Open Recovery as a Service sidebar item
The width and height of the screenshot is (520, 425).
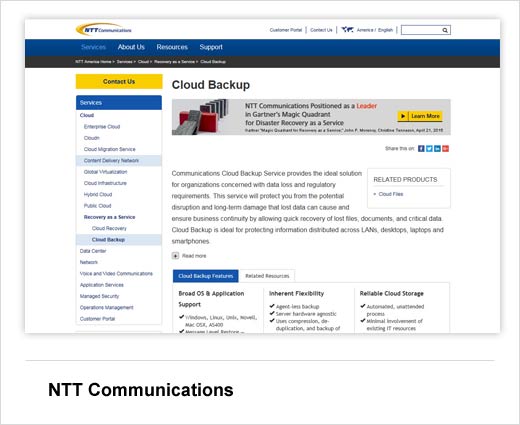click(x=109, y=217)
